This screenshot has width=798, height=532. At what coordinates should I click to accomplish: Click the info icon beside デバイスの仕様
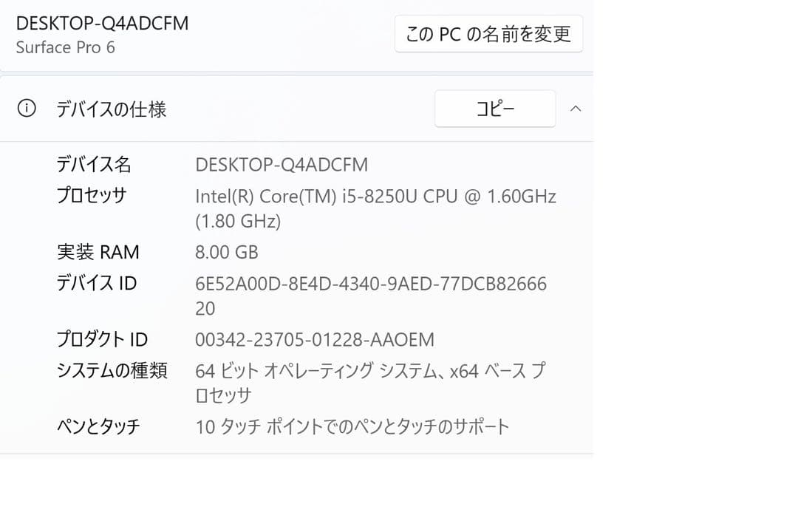click(27, 108)
